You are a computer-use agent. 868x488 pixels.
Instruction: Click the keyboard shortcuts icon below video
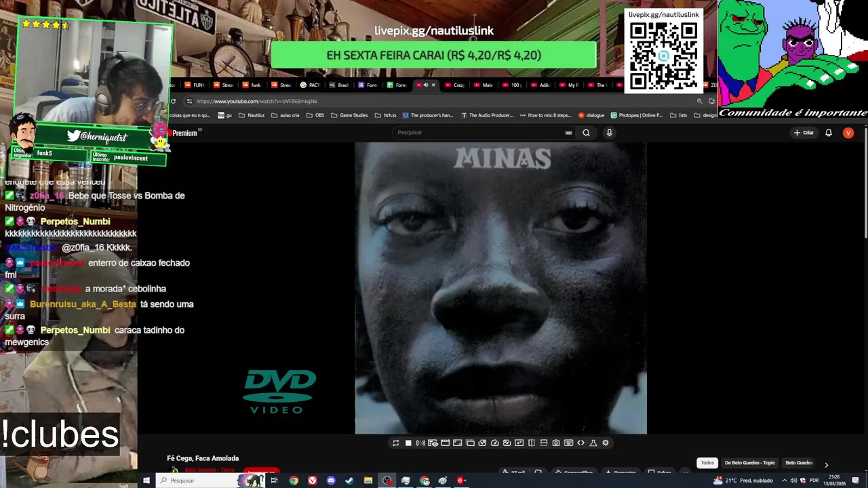tap(568, 443)
